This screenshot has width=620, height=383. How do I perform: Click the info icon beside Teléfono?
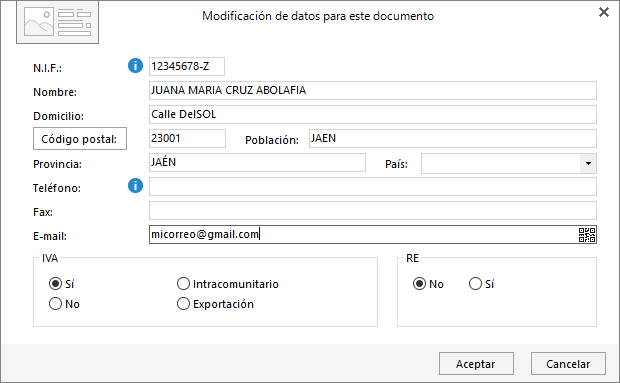[135, 185]
